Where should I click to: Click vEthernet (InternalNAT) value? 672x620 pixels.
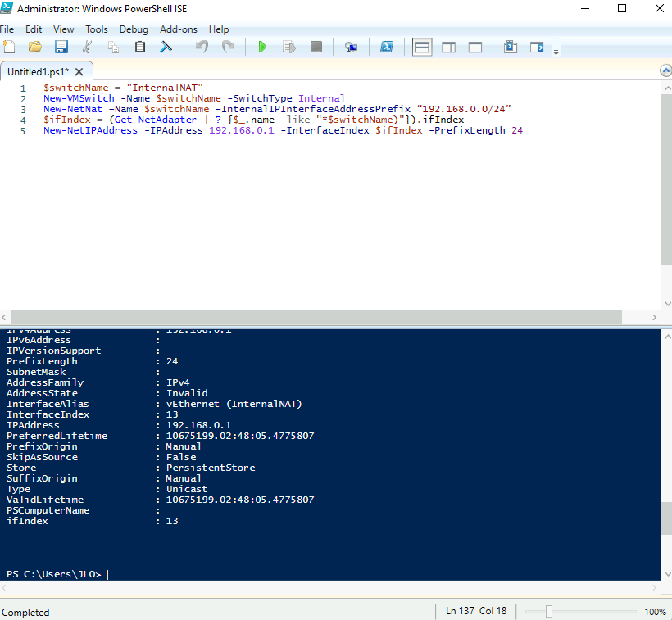[x=234, y=404]
